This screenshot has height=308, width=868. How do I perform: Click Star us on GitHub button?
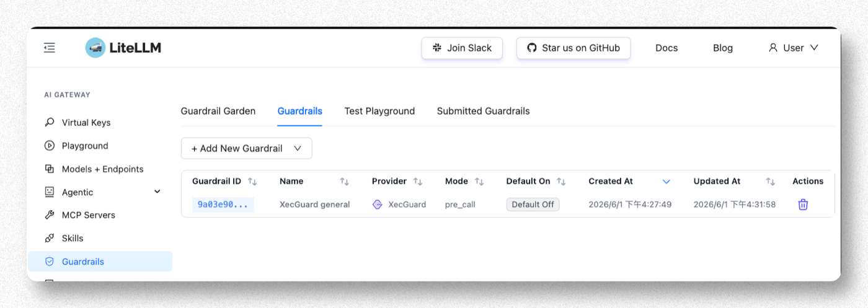click(x=573, y=48)
